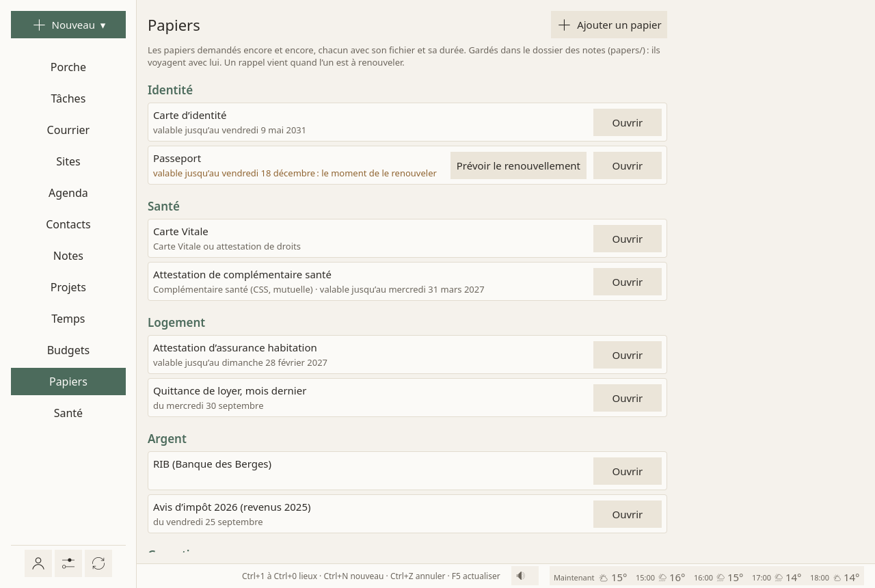Open Avis d’impôt 2026 paper
Viewport: 875px width, 588px height.
click(628, 514)
